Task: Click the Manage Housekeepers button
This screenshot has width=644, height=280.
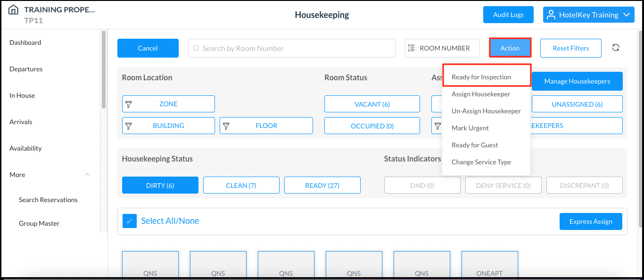Action: pos(577,81)
